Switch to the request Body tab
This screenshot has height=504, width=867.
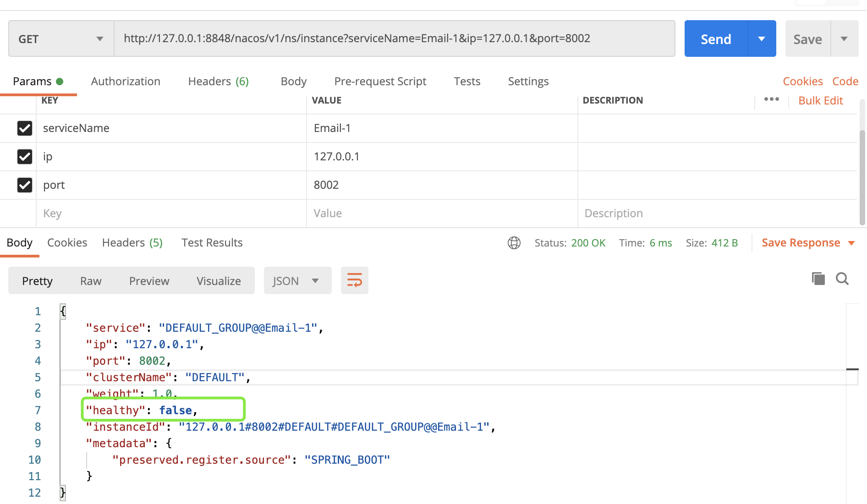294,82
